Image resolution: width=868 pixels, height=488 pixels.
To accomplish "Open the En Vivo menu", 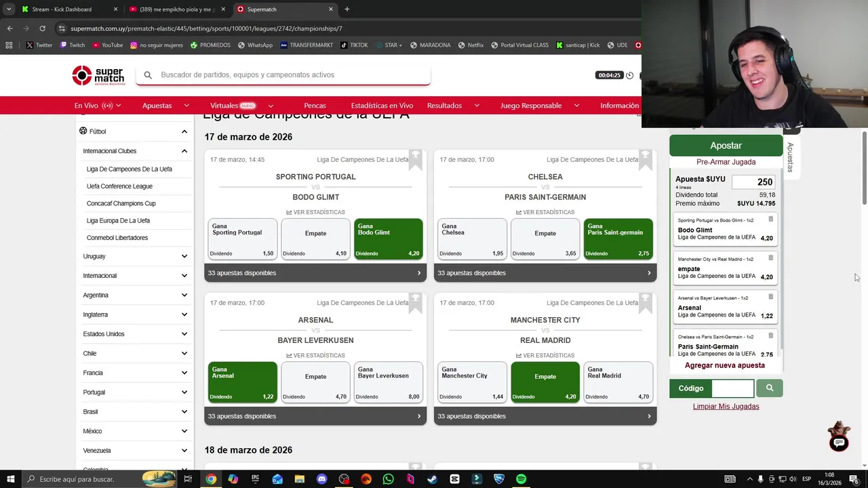I will coord(98,106).
